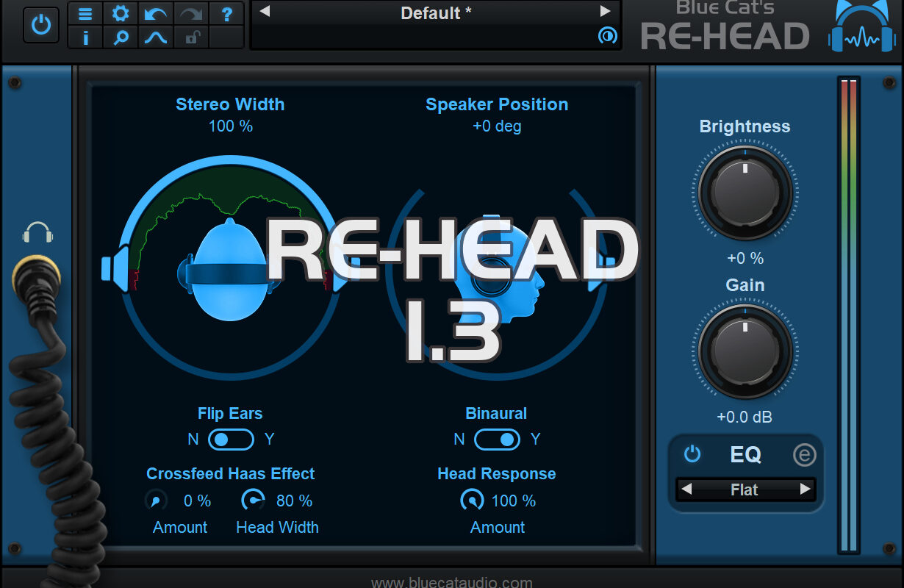Click the Crossfeed Amount mini knob
The width and height of the screenshot is (904, 588).
pos(156,501)
